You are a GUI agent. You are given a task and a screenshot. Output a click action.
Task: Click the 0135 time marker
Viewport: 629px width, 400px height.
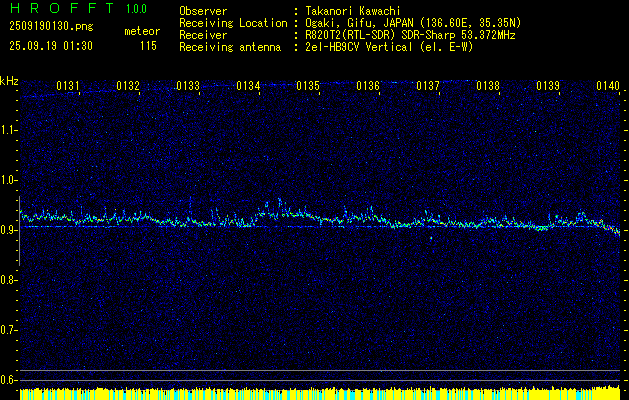(x=308, y=87)
